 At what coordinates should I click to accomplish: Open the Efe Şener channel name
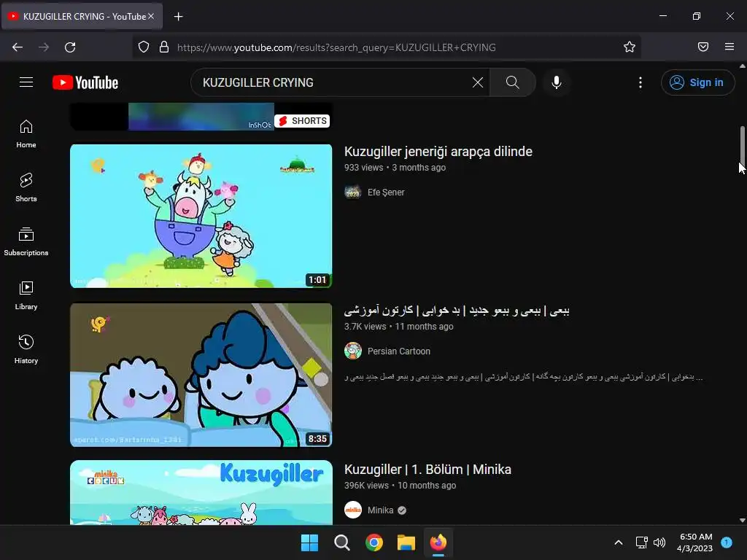click(x=386, y=192)
